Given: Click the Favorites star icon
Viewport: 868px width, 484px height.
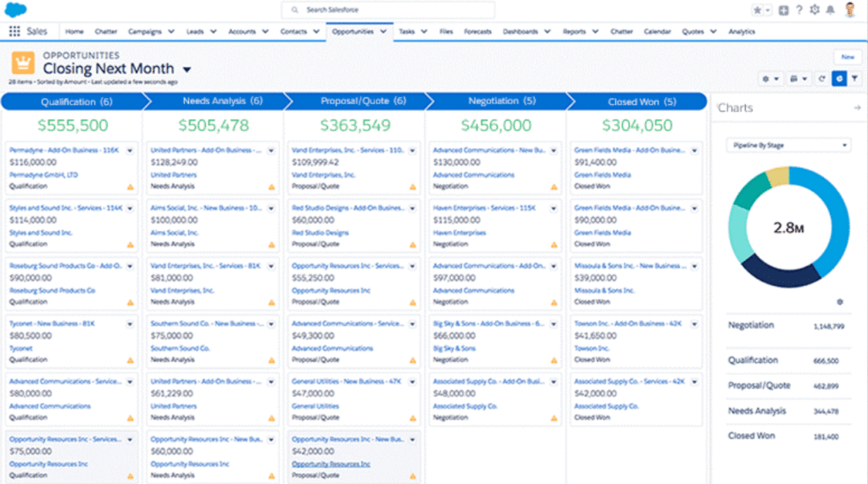Looking at the screenshot, I should pyautogui.click(x=757, y=10).
